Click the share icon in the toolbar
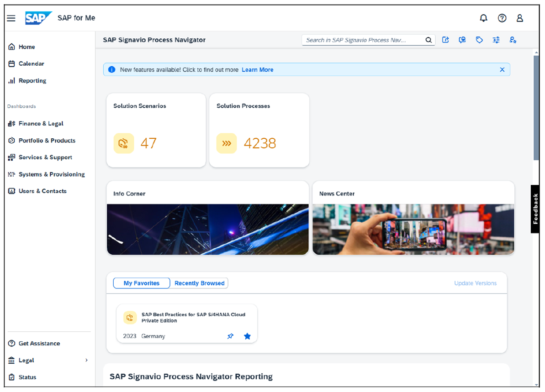 (445, 40)
